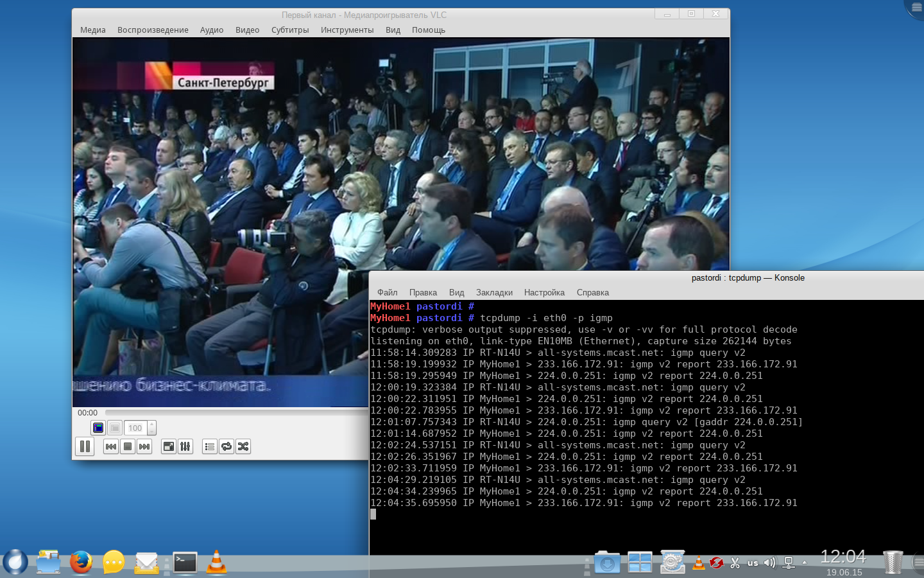Open VLC extended settings equalizer icon
Screen dimensions: 924x578
pos(185,446)
